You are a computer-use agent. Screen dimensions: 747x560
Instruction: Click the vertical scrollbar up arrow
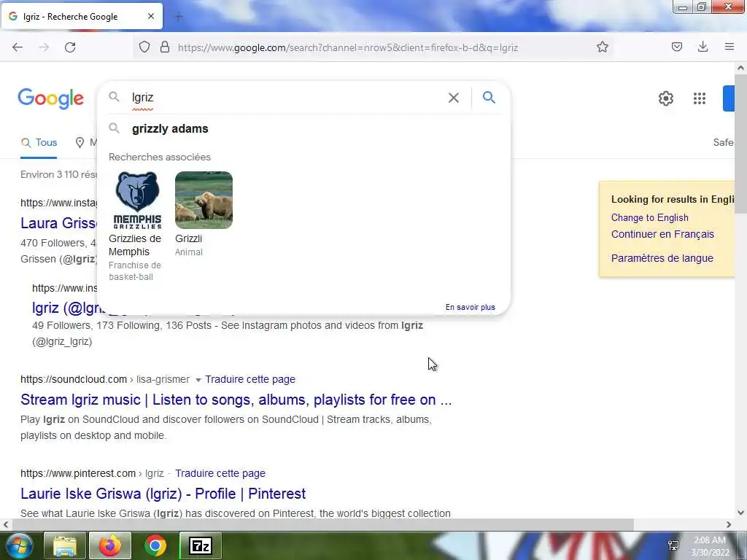point(740,68)
